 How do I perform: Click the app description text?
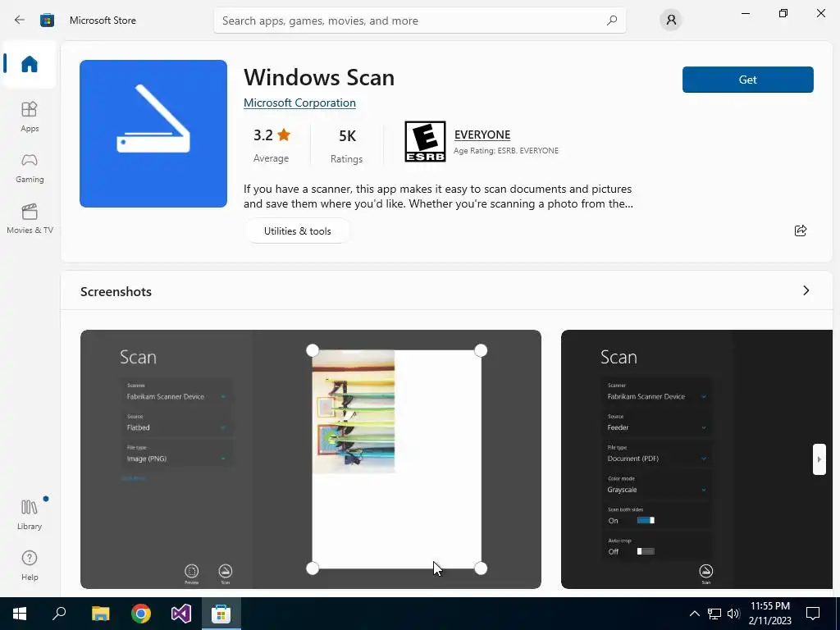[438, 196]
